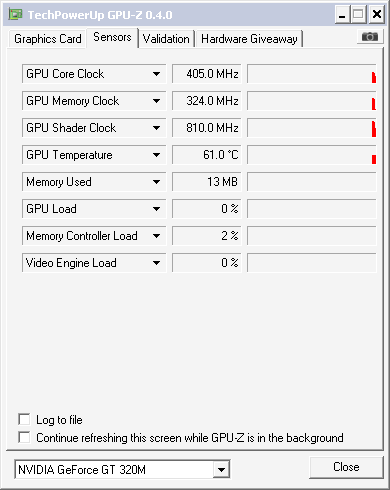Open the GPU Core Clock sensor dropdown
390x490 pixels.
point(156,74)
